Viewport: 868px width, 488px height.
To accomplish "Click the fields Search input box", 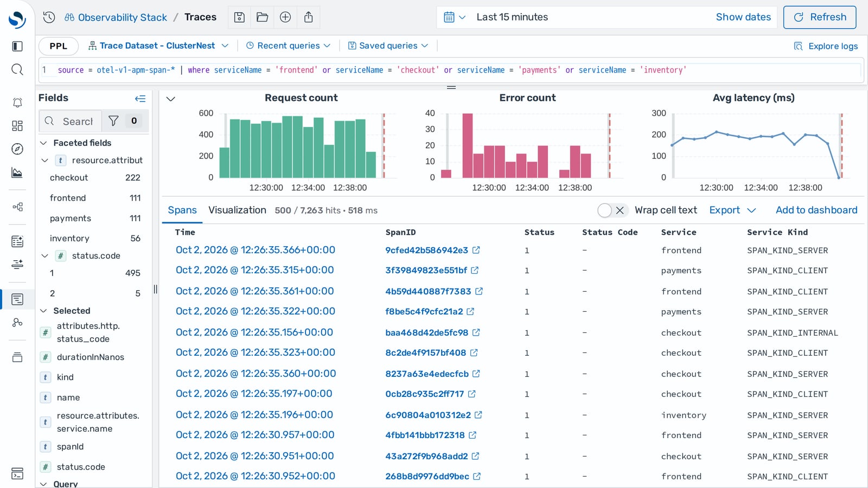I will click(71, 121).
